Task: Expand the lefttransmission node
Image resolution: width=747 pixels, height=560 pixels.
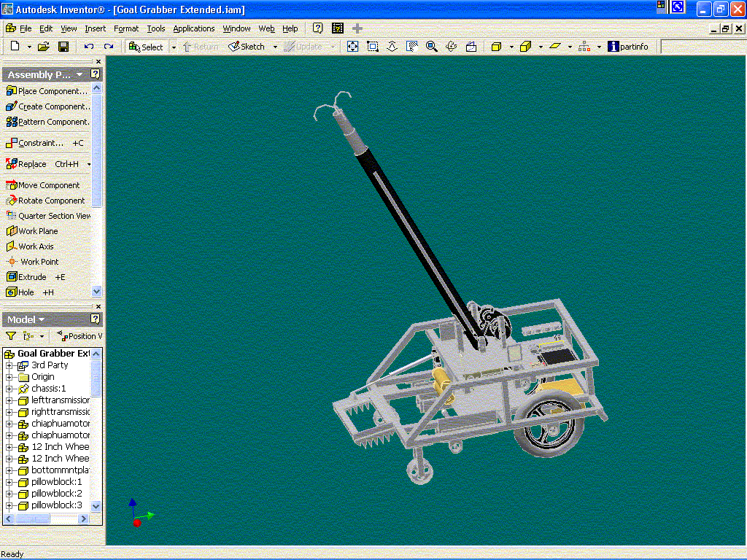Action: [9, 400]
